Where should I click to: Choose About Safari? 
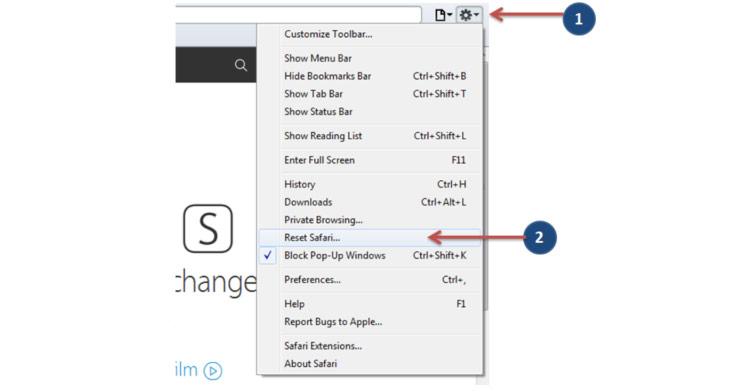coord(370,364)
